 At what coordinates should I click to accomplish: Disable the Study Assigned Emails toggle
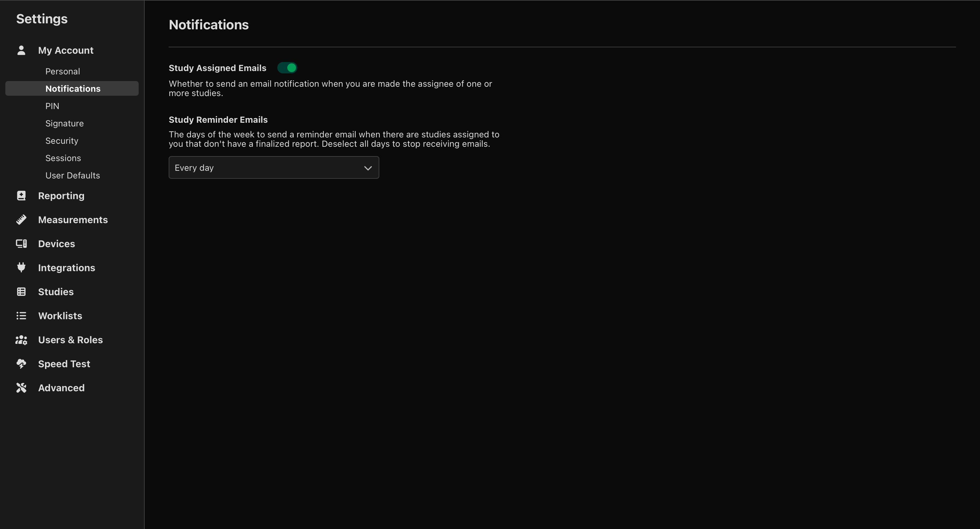click(x=287, y=68)
